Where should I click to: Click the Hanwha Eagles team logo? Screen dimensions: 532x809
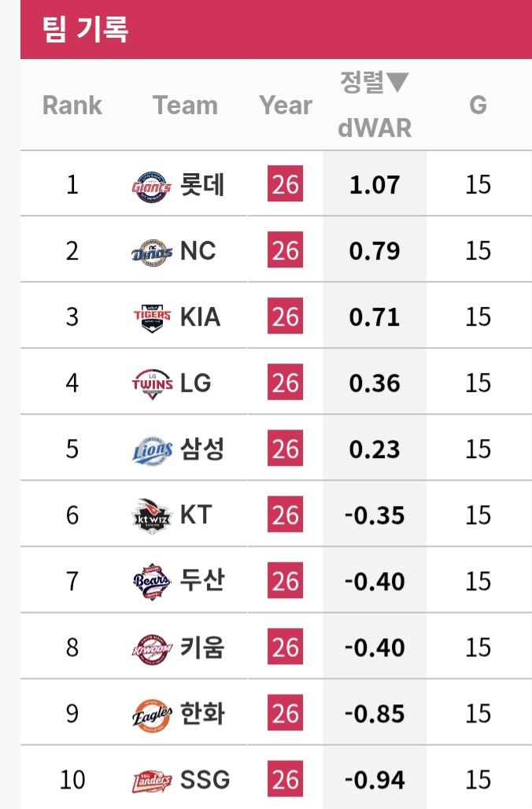click(x=152, y=715)
